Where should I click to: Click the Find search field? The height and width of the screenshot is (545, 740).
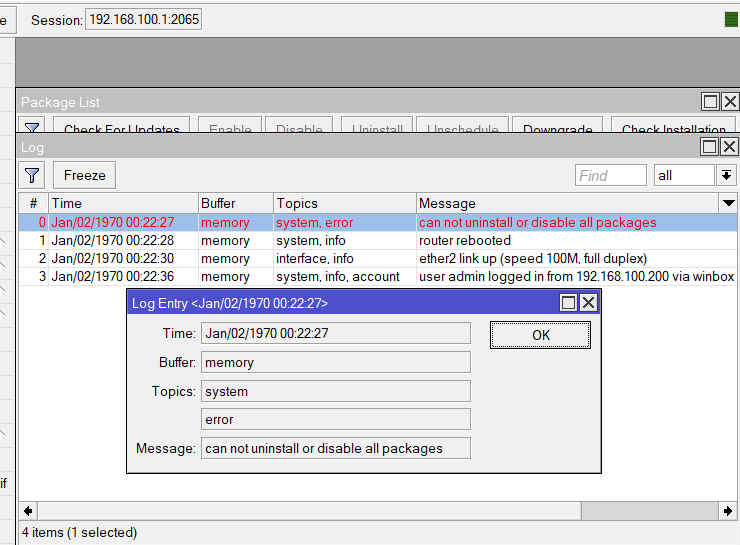click(x=611, y=176)
